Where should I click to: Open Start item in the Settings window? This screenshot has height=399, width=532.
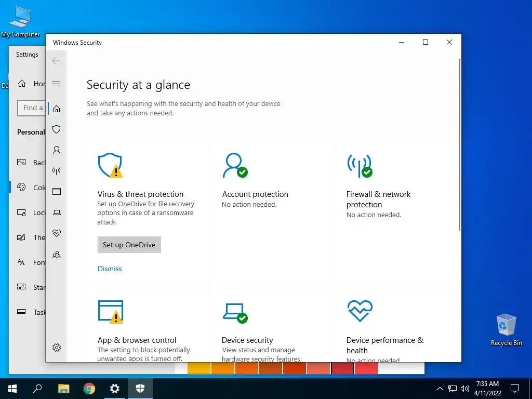28,287
